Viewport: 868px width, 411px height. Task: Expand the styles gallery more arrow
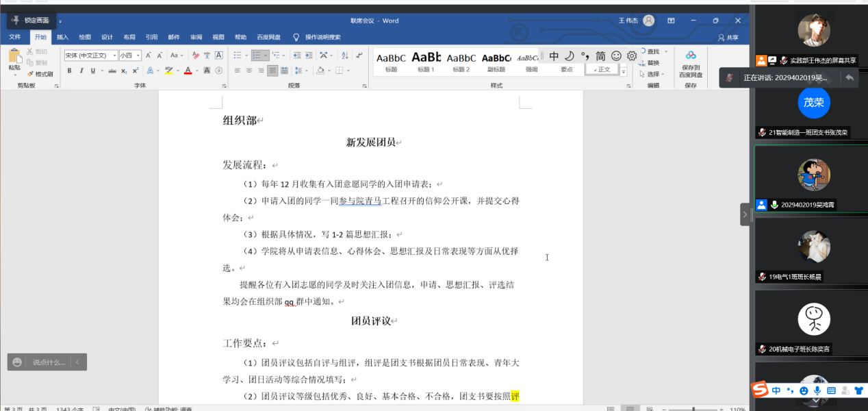pyautogui.click(x=623, y=71)
